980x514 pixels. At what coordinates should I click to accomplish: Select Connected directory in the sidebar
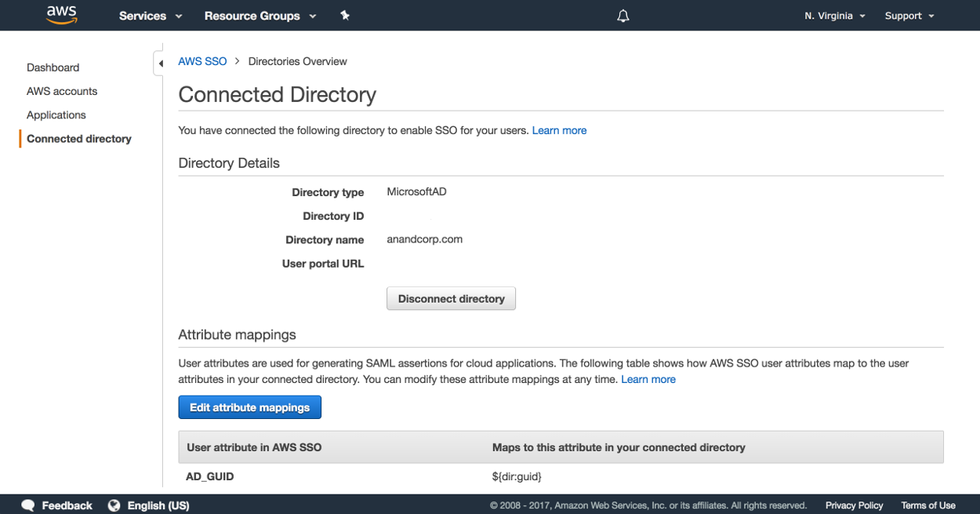79,139
